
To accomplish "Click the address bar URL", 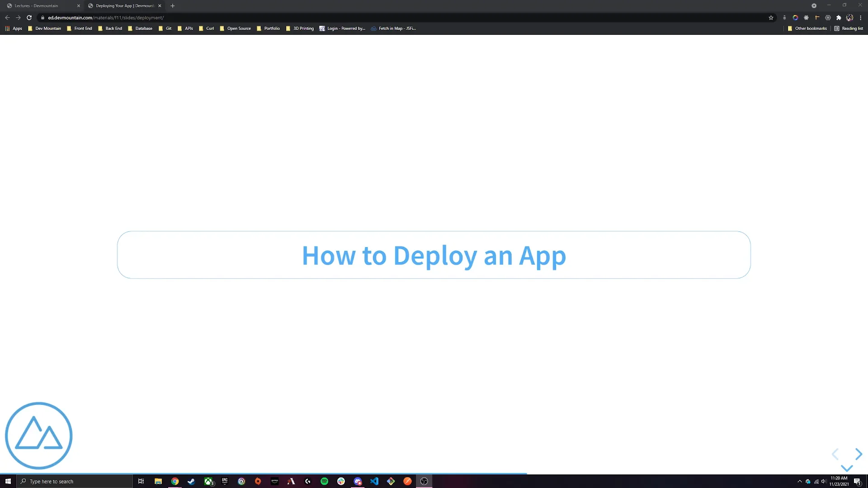I will click(x=106, y=18).
